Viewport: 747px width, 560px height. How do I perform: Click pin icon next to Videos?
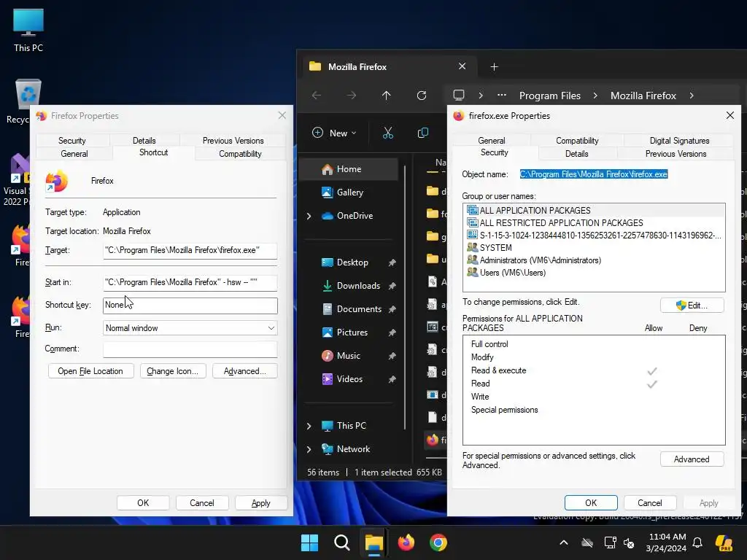[392, 379]
